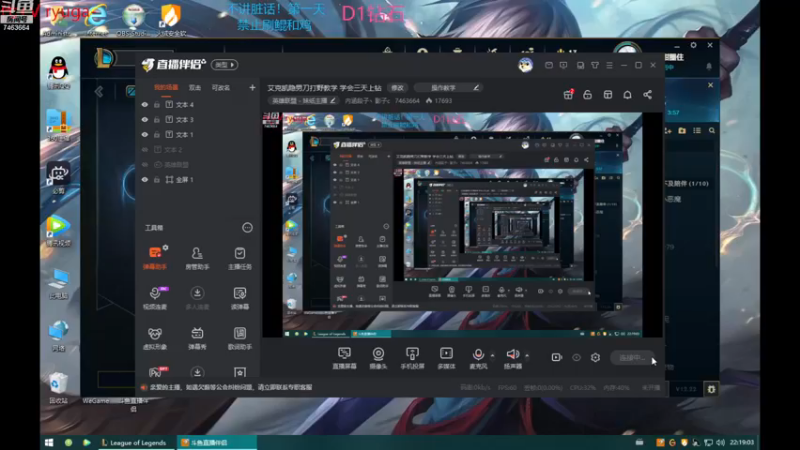Screen dimensions: 800x450
Task: Open the skin shirt icon in title bar
Action: tap(595, 65)
